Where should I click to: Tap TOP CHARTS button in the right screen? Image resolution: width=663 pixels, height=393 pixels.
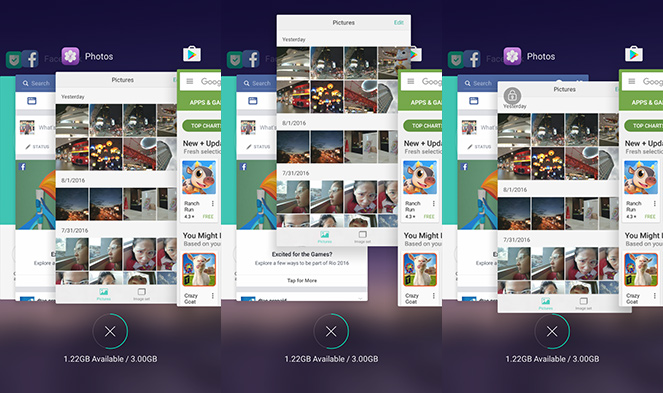tap(644, 126)
